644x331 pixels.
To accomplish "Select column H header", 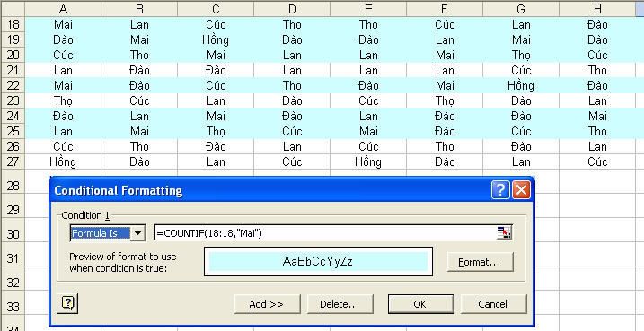I will [597, 9].
